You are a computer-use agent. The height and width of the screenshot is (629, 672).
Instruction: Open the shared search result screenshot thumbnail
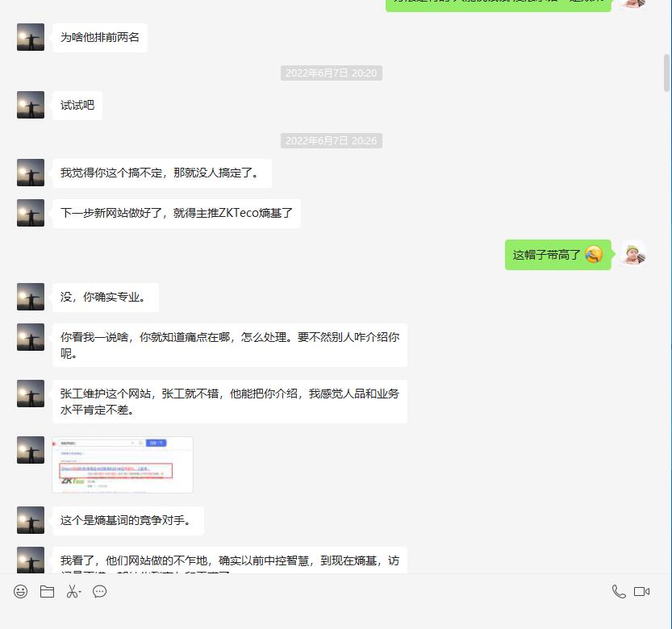[x=123, y=464]
